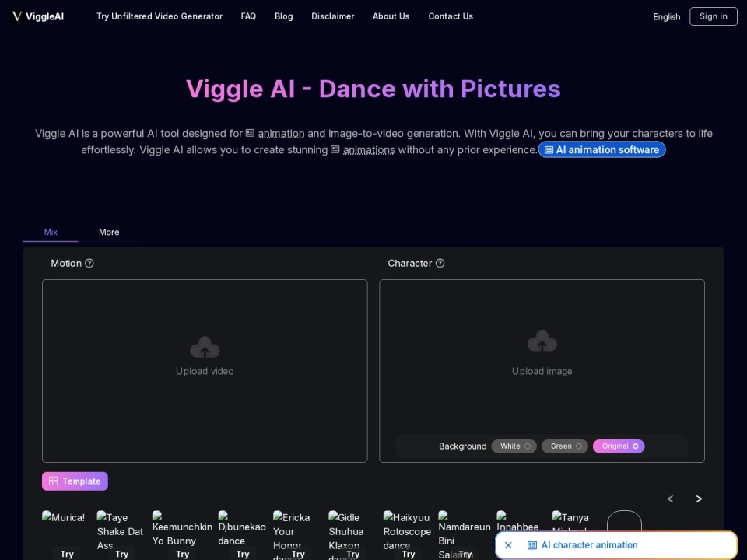Click the 'Viggle AI - Dance with Pictures' heading
This screenshot has width=747, height=560.
[x=373, y=89]
